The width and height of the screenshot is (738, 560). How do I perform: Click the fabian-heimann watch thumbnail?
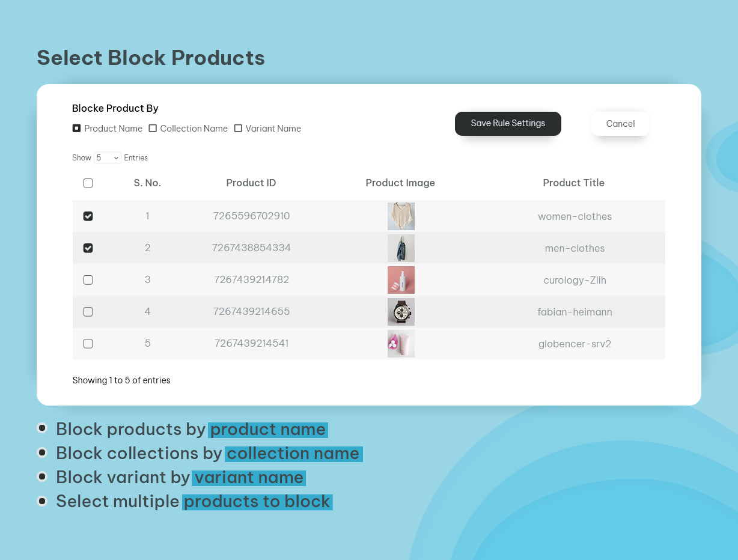click(401, 312)
